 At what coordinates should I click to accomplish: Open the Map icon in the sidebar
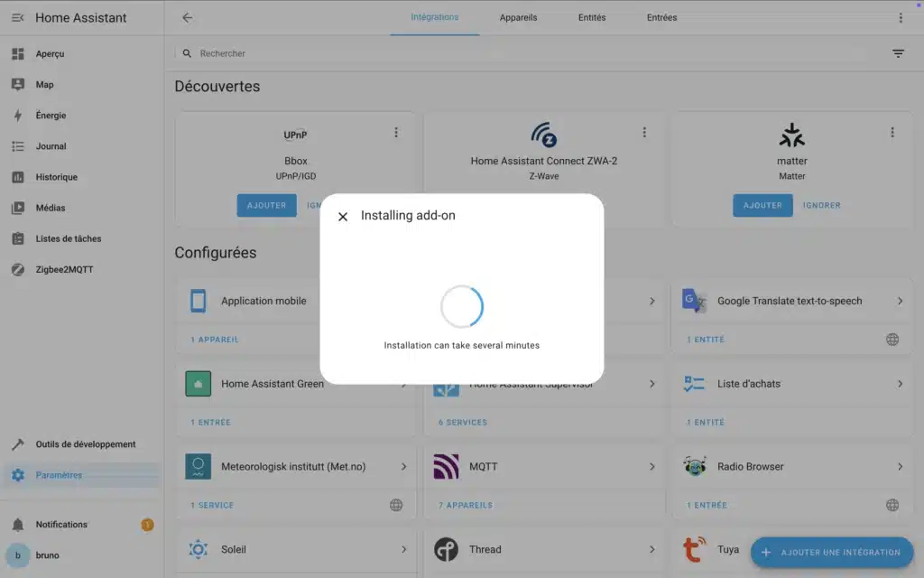pos(18,84)
